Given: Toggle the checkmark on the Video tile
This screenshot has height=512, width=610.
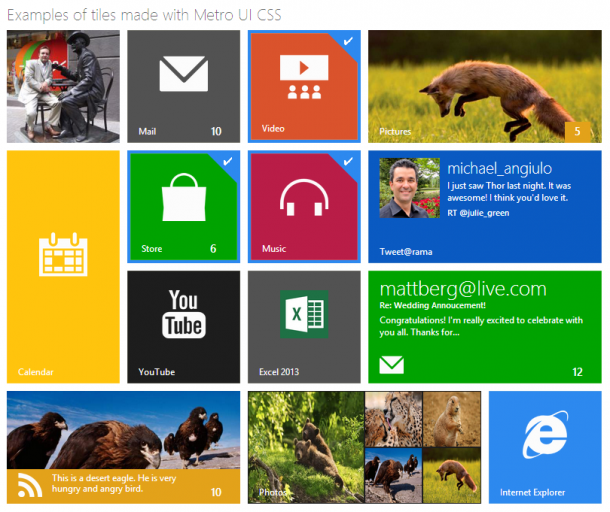Looking at the screenshot, I should click(348, 41).
